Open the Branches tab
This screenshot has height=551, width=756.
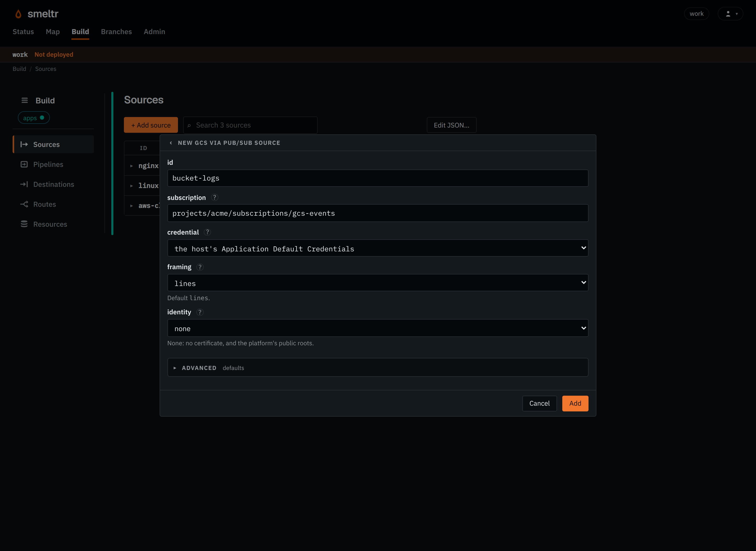[x=117, y=32]
